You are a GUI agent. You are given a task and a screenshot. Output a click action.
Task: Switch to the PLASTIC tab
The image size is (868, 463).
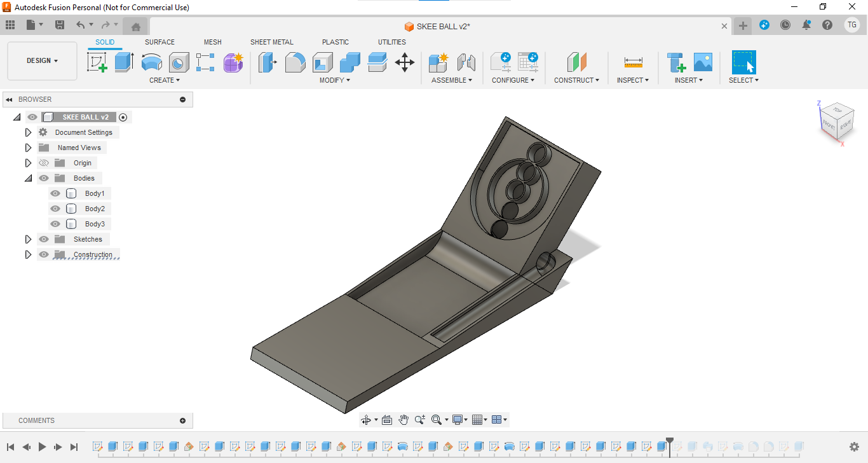tap(336, 42)
